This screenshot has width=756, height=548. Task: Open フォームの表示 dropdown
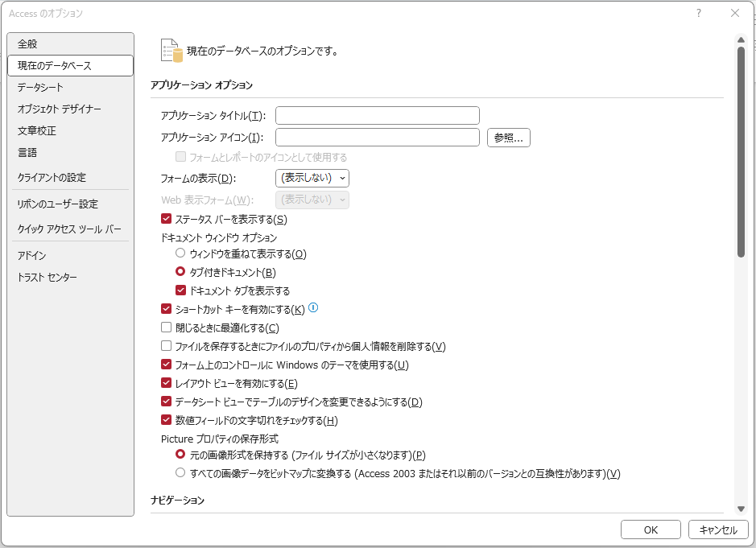312,178
